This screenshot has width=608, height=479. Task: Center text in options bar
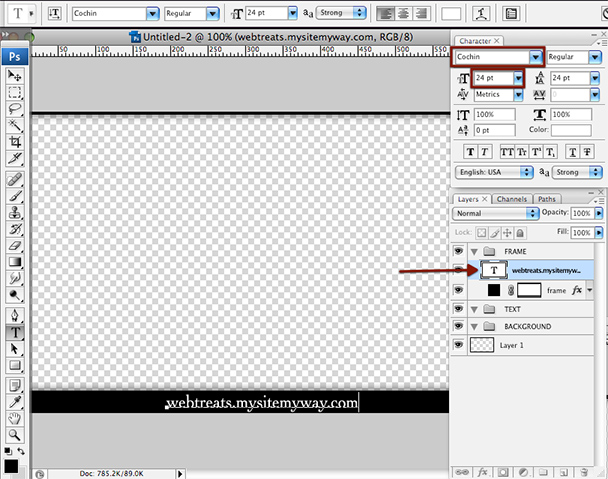coord(403,14)
